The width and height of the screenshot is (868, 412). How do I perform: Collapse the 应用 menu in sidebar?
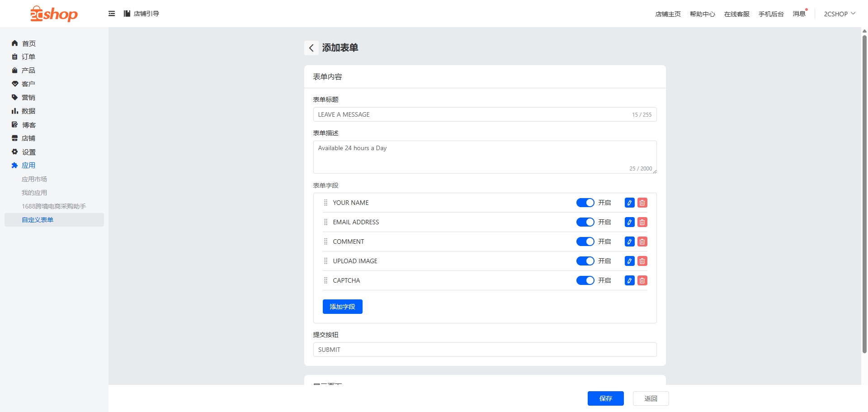[28, 166]
